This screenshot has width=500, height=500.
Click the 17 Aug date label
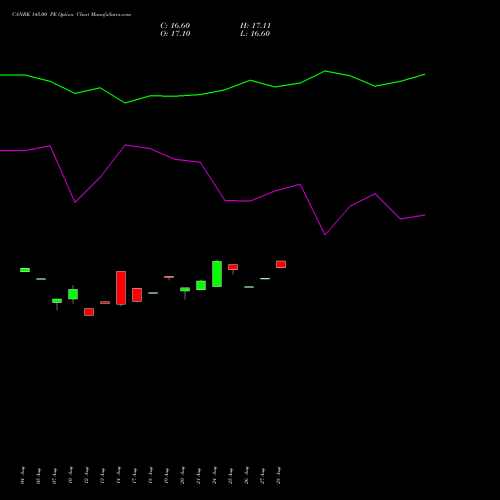coord(134,475)
